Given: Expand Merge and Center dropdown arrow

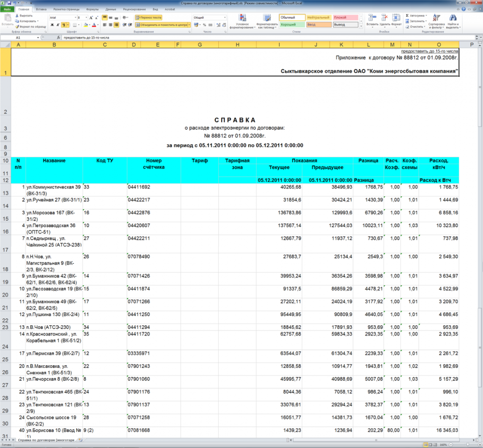Looking at the screenshot, I should [189, 25].
